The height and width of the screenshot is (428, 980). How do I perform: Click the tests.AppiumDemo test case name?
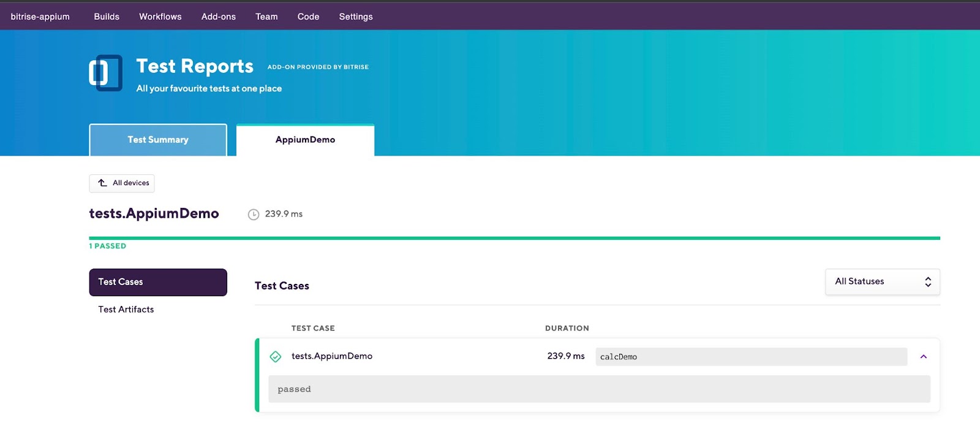[x=332, y=356]
